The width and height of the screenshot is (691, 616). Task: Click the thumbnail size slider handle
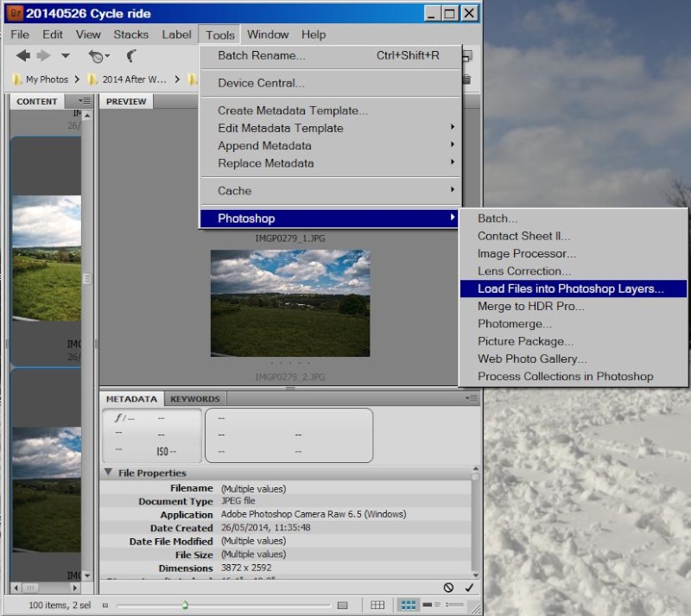[185, 606]
